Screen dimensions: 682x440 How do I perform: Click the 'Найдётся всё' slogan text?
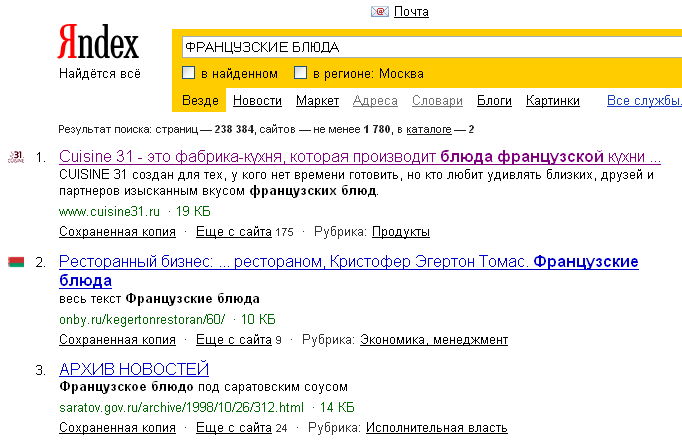click(x=100, y=73)
